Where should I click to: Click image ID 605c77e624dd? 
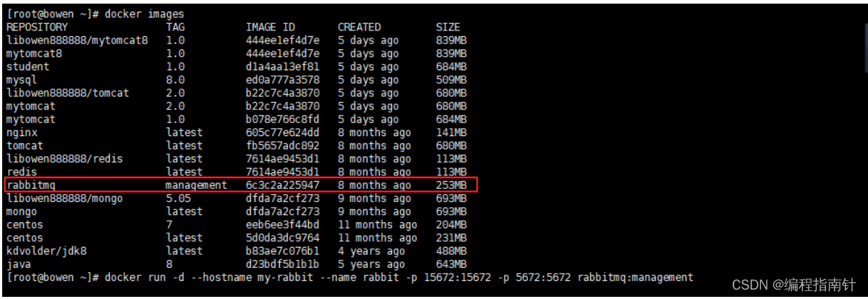tap(282, 132)
